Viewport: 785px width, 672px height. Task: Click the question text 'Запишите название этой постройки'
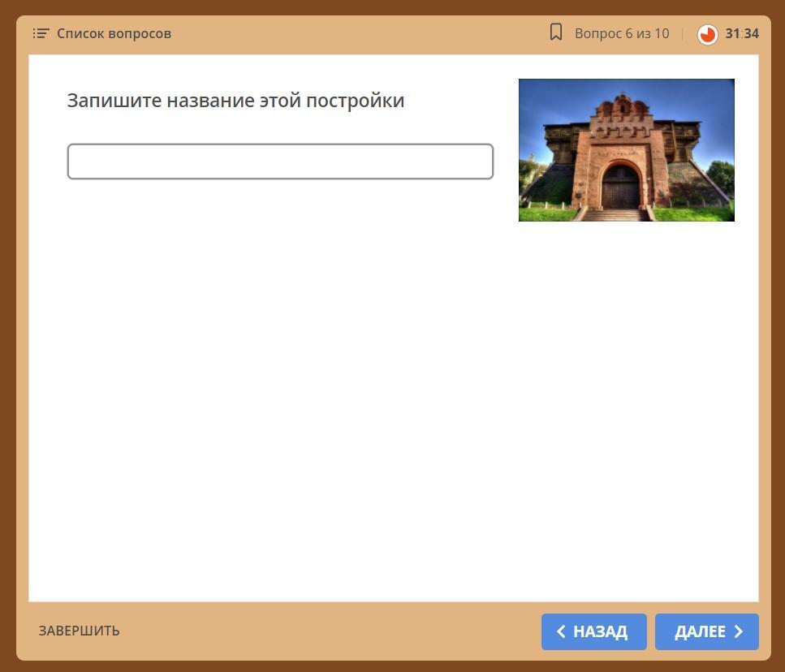click(x=235, y=101)
